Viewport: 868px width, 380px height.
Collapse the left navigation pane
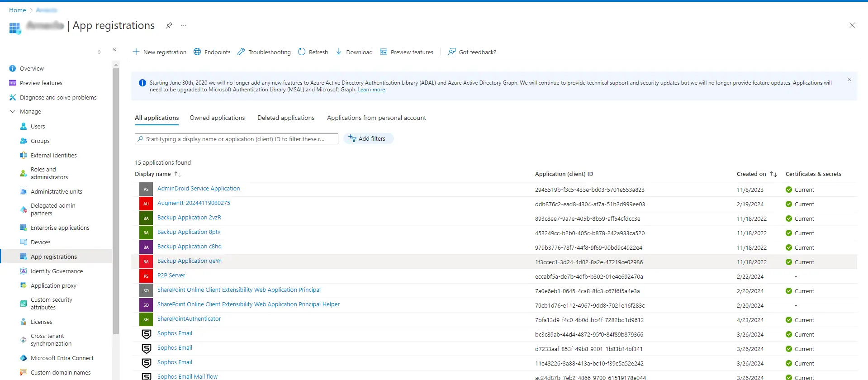114,49
